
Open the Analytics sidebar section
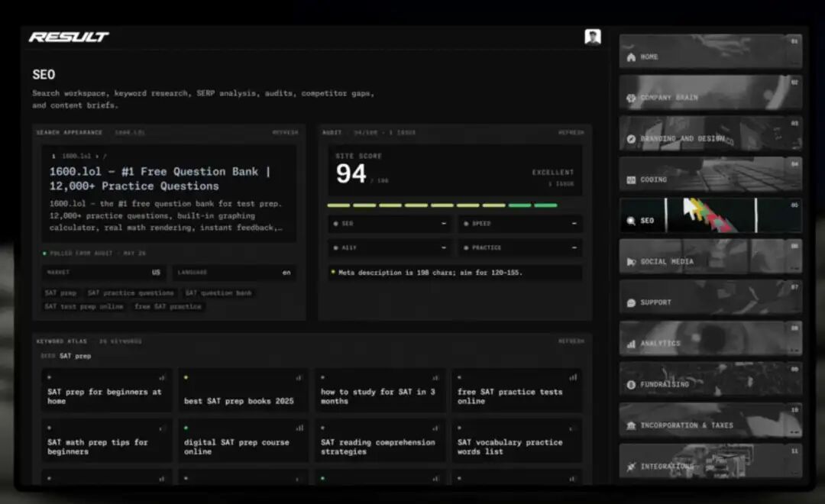click(710, 338)
